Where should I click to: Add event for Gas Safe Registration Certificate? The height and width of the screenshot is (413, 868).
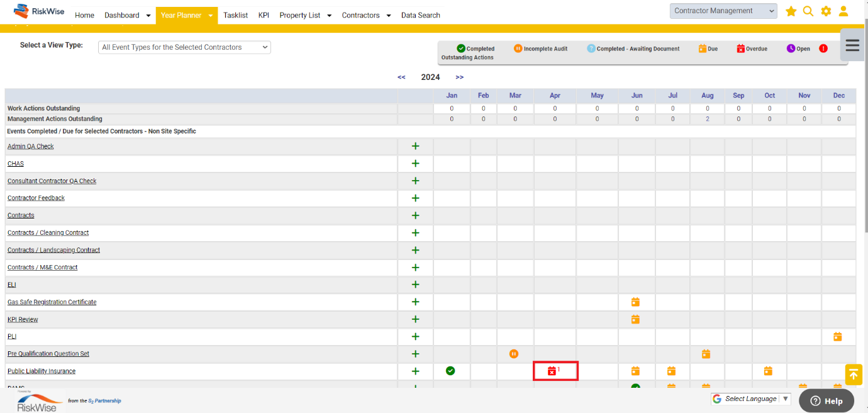tap(415, 302)
